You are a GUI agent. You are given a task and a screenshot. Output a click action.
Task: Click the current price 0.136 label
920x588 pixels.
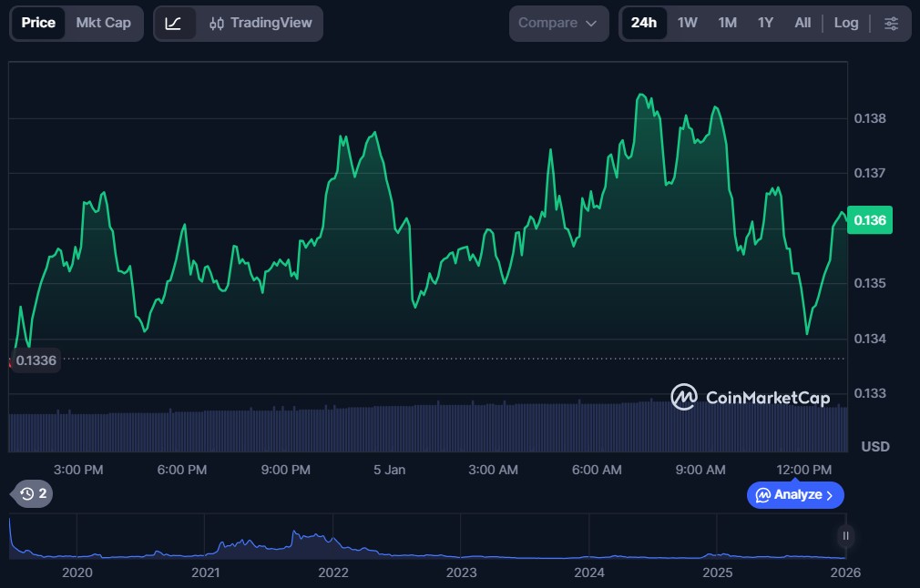click(x=870, y=220)
